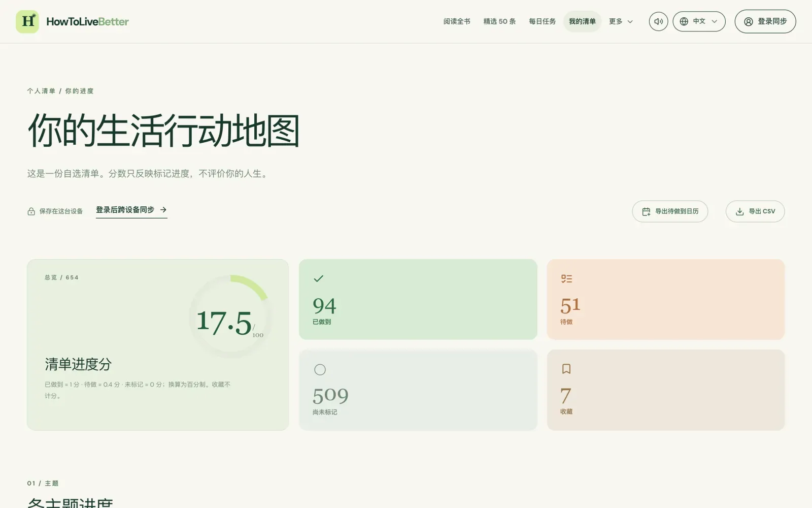Image resolution: width=812 pixels, height=508 pixels.
Task: Click the 清单进度分 card title
Action: [78, 364]
